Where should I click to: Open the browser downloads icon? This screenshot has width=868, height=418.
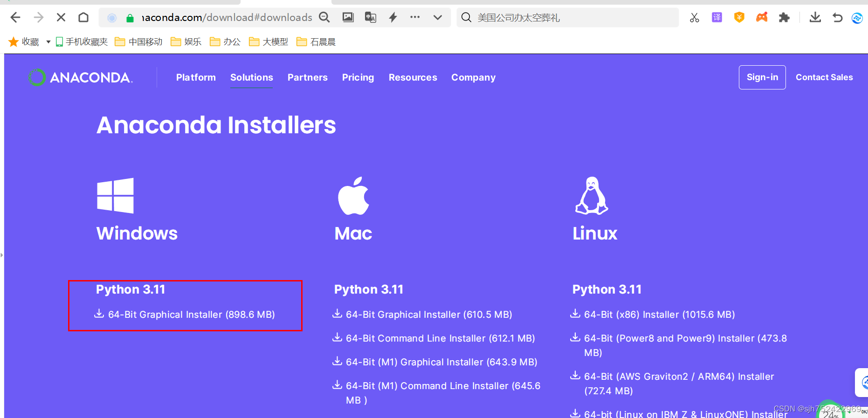pyautogui.click(x=815, y=18)
